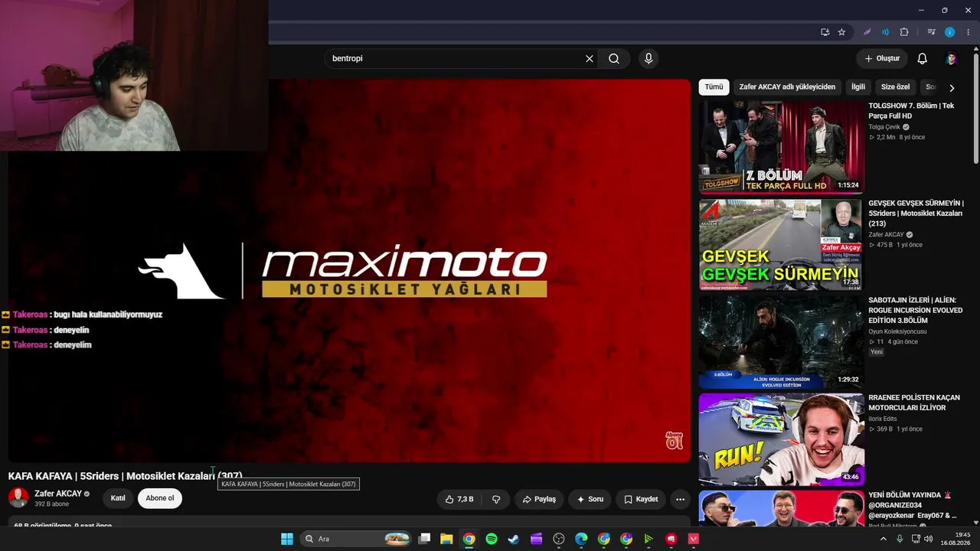Viewport: 980px width, 551px height.
Task: Open YouTube notifications bell
Action: (923, 59)
